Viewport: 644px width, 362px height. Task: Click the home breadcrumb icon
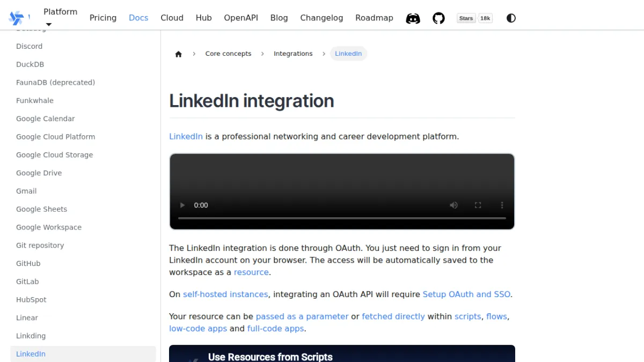click(179, 54)
